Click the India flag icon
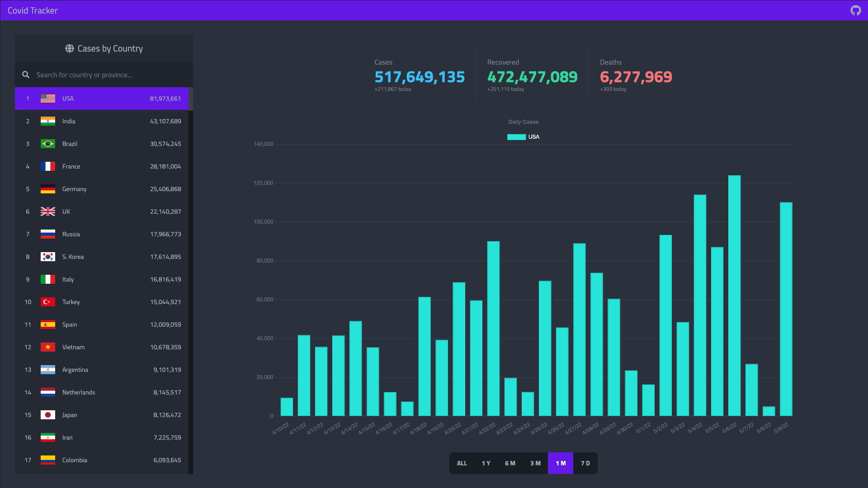 (48, 121)
